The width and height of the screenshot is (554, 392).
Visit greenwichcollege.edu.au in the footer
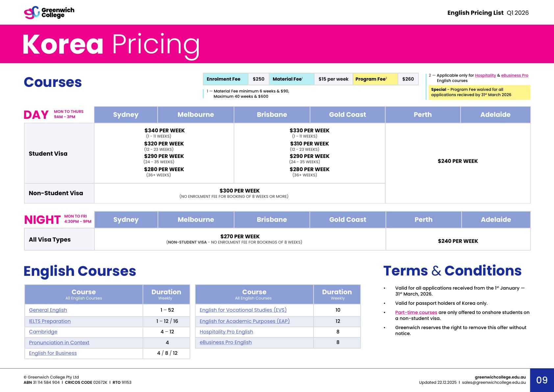pyautogui.click(x=500, y=377)
